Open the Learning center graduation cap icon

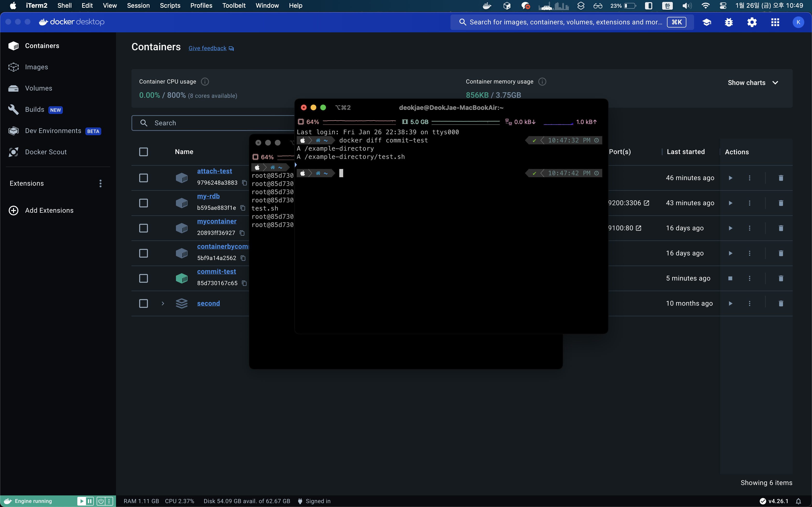coord(707,22)
